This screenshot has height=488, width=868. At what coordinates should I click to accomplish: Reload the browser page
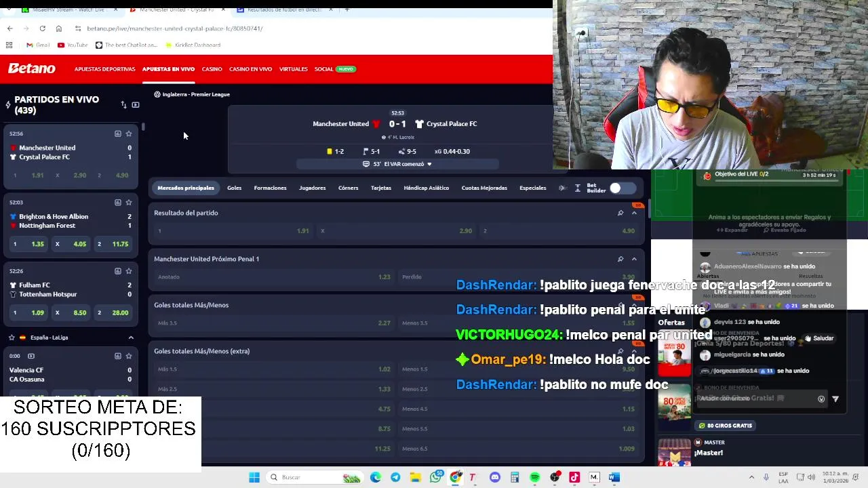(42, 28)
